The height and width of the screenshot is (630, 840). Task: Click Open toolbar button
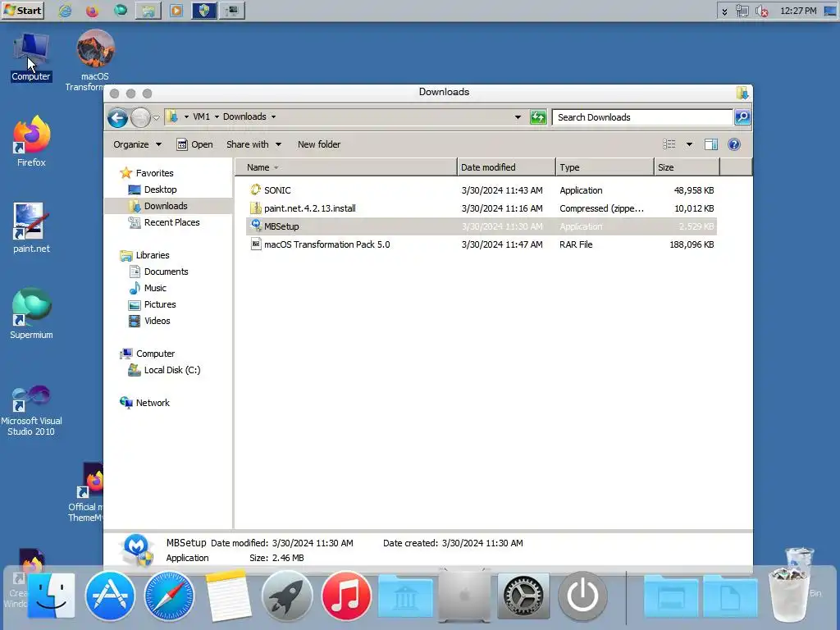tap(195, 144)
